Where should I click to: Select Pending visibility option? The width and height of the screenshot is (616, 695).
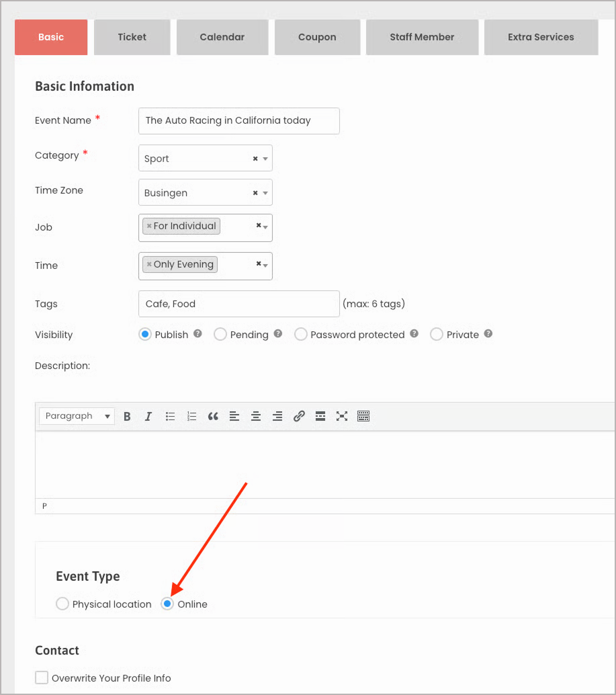click(220, 335)
